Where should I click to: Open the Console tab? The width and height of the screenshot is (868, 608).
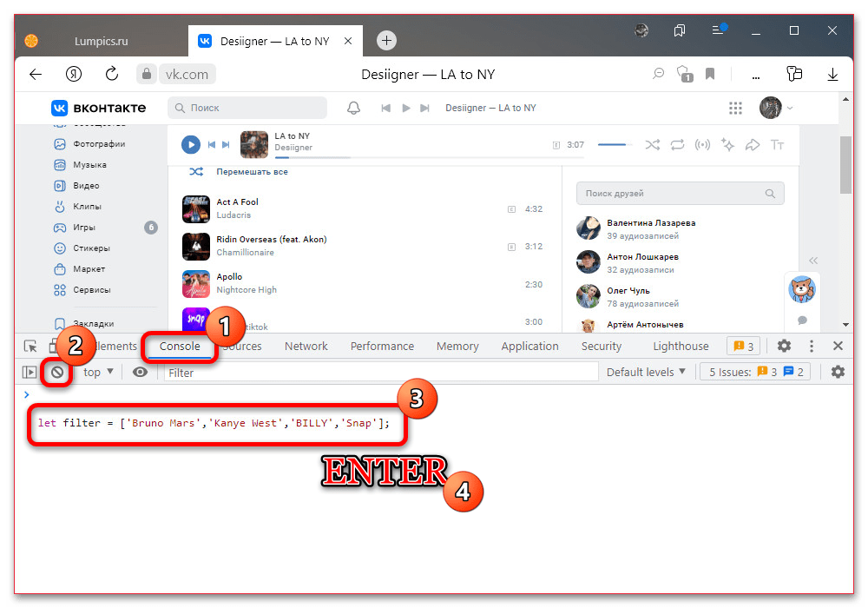pyautogui.click(x=180, y=346)
